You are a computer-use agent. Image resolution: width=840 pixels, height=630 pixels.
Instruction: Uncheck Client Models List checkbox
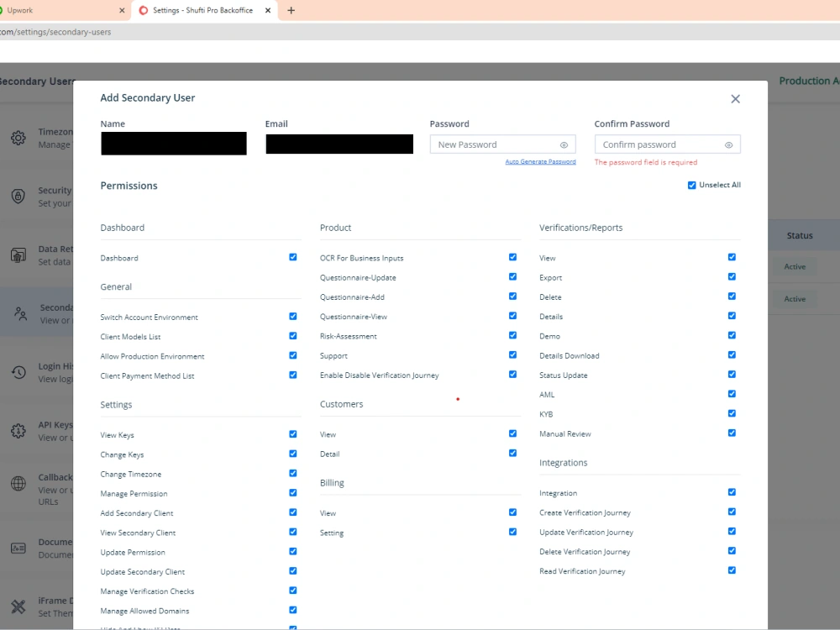click(293, 336)
